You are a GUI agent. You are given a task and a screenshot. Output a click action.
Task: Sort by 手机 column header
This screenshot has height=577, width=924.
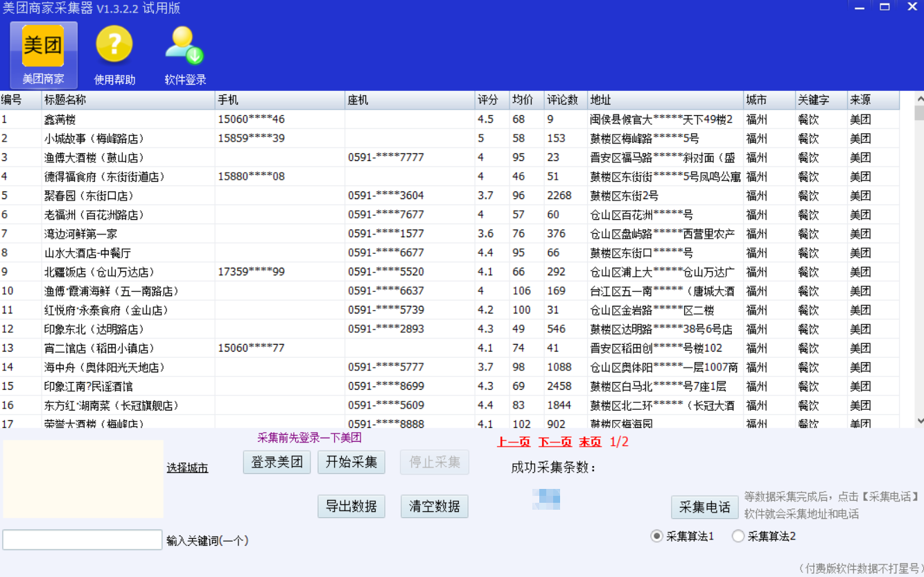(280, 100)
